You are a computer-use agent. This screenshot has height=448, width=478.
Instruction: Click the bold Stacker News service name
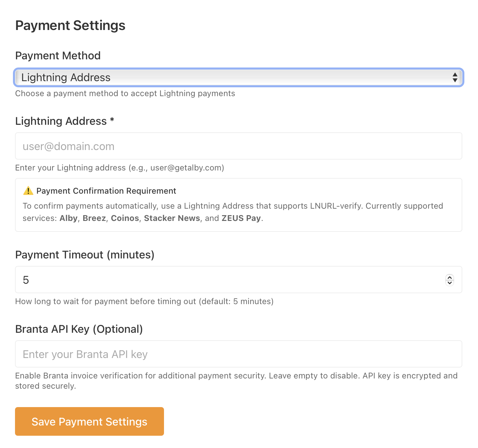click(172, 218)
